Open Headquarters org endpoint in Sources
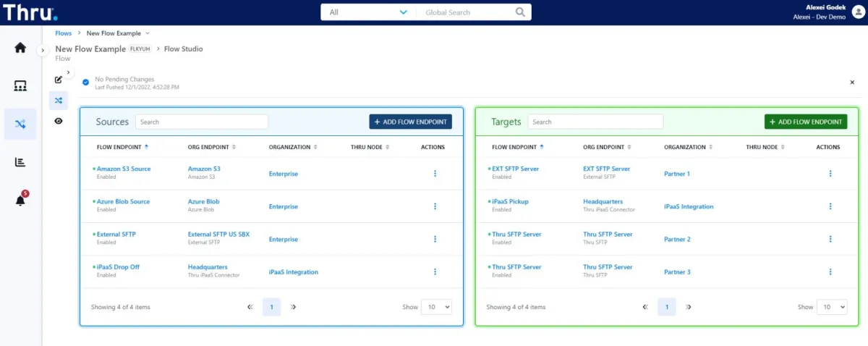Screen dimensions: 868x346 pyautogui.click(x=208, y=267)
